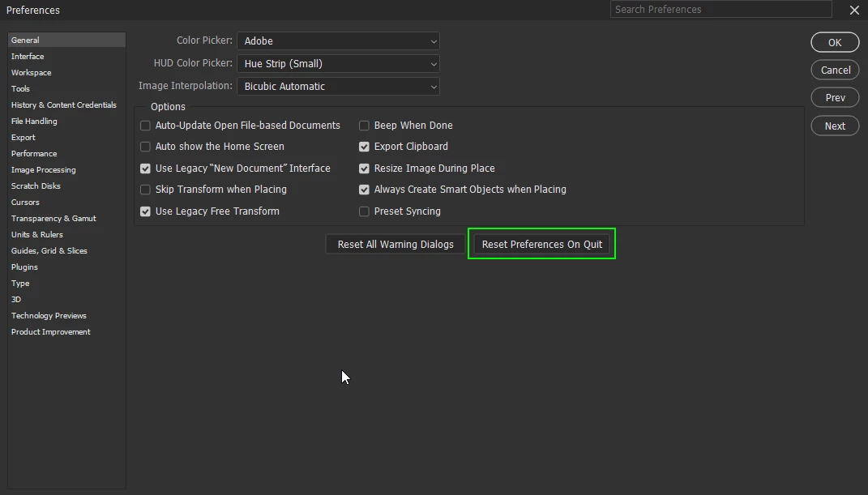Disable Always Create Smart Objects when Placing
The height and width of the screenshot is (495, 868).
pos(364,190)
